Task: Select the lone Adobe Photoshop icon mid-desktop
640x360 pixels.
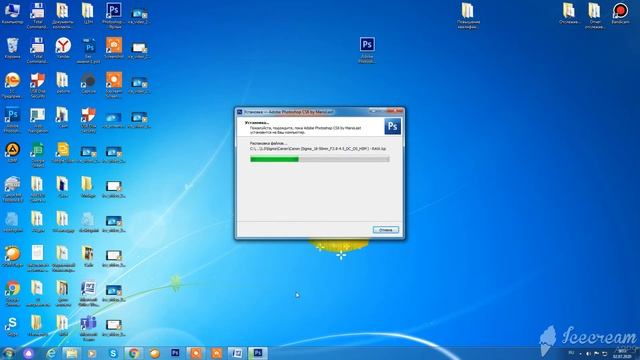Action: [x=367, y=50]
